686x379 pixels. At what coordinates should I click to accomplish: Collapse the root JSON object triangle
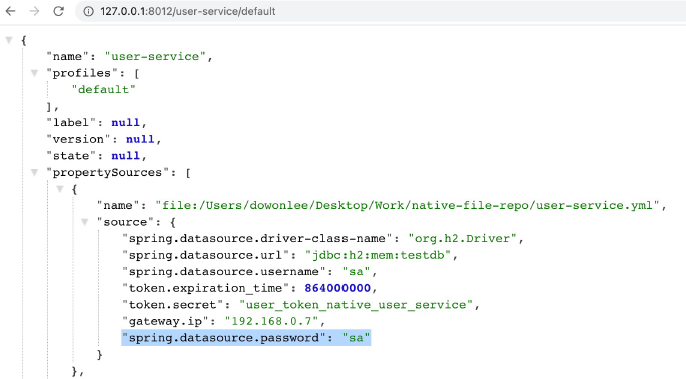pyautogui.click(x=9, y=40)
